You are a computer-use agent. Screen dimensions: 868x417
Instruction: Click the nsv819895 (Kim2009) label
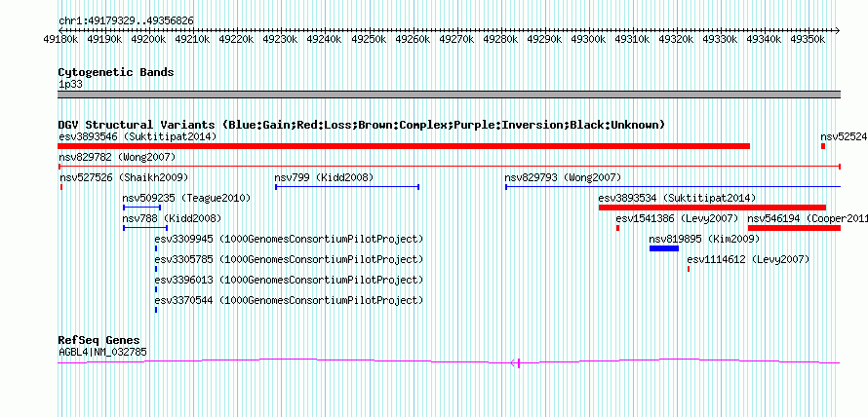pos(703,239)
